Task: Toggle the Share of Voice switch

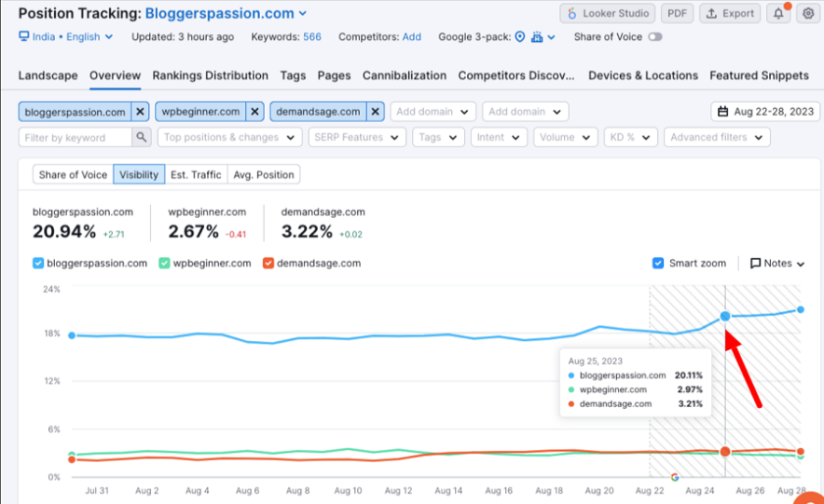Action: [x=654, y=36]
